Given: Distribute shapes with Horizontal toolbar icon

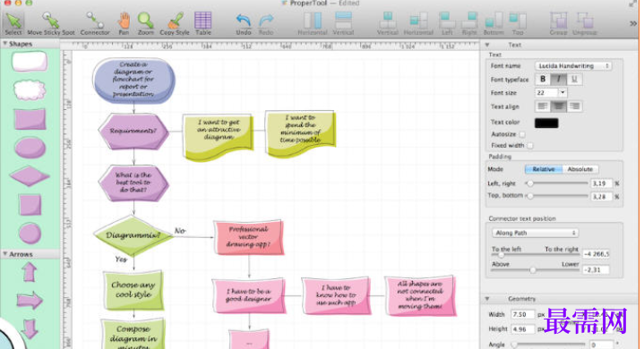Looking at the screenshot, I should [x=313, y=23].
